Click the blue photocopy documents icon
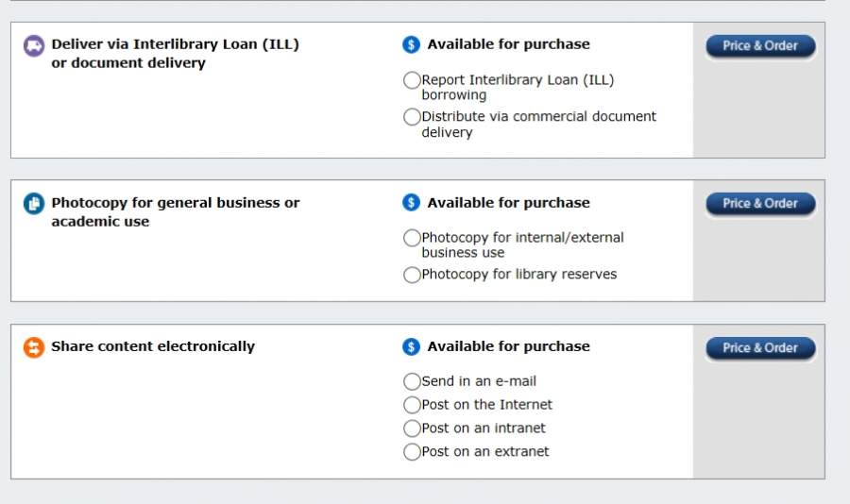Image resolution: width=850 pixels, height=504 pixels. [x=33, y=203]
